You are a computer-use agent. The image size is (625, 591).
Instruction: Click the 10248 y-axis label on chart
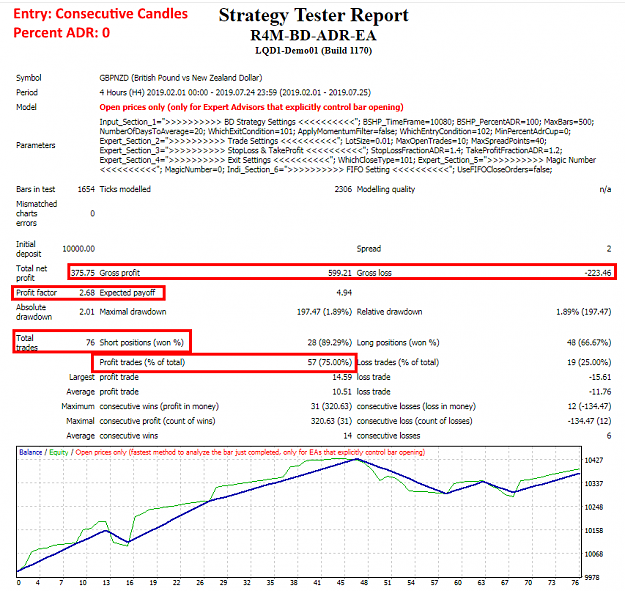tap(594, 507)
